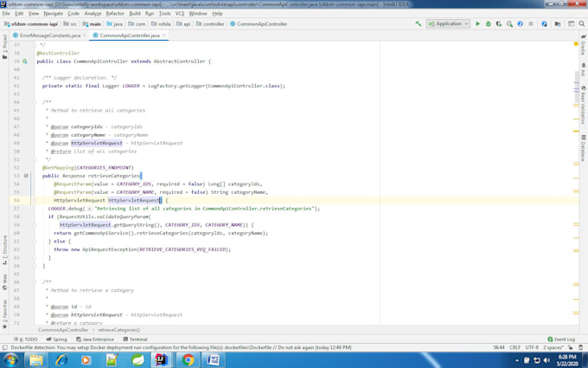Start debugging with the green bug icon
This screenshot has width=588, height=368.
[489, 23]
